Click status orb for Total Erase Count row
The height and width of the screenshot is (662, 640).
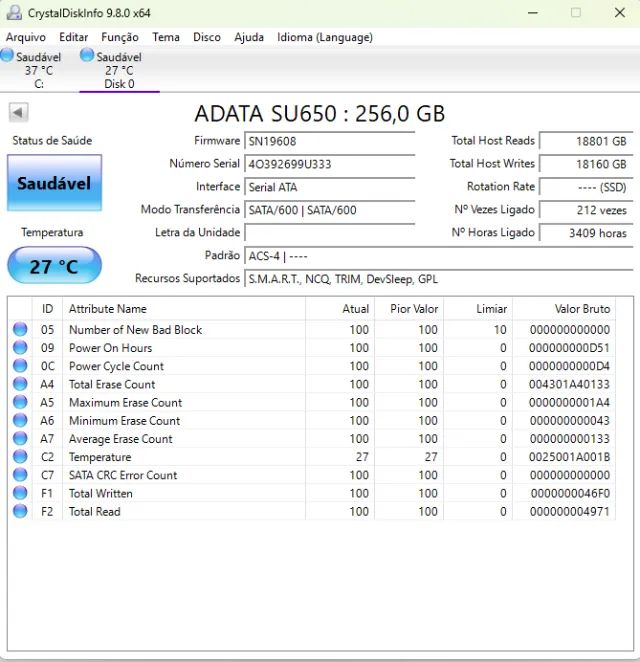(20, 384)
